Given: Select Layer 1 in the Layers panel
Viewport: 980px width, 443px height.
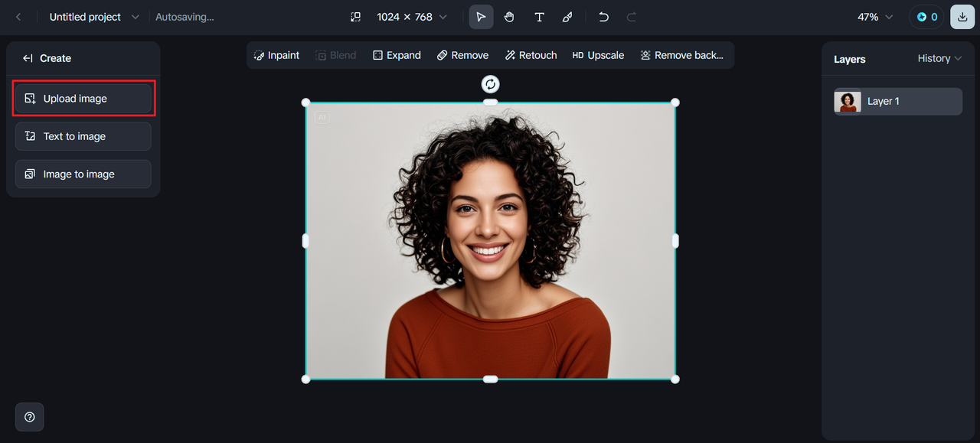Looking at the screenshot, I should tap(898, 101).
